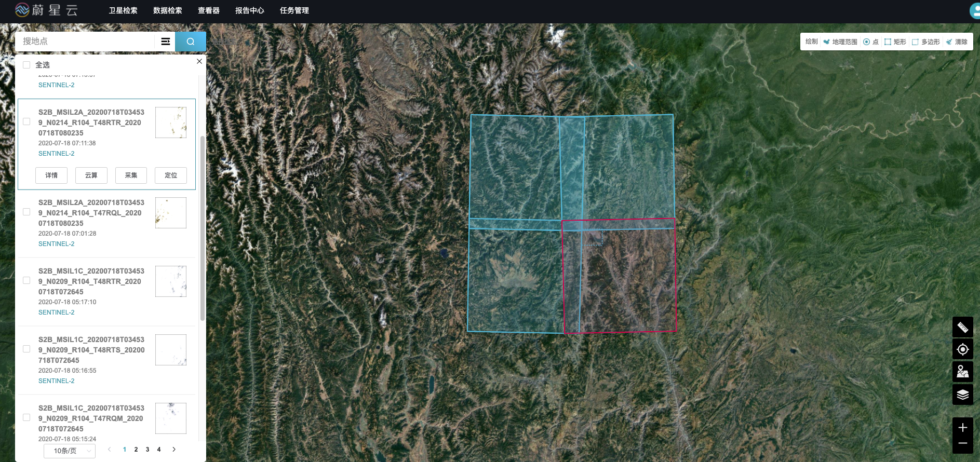Screen dimensions: 980x462
Task: Zoom in with the plus button
Action: [x=962, y=428]
